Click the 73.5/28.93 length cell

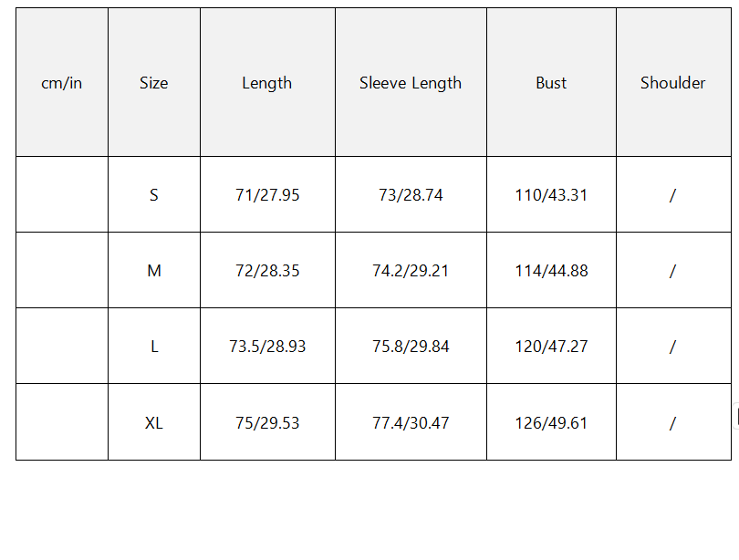[267, 347]
